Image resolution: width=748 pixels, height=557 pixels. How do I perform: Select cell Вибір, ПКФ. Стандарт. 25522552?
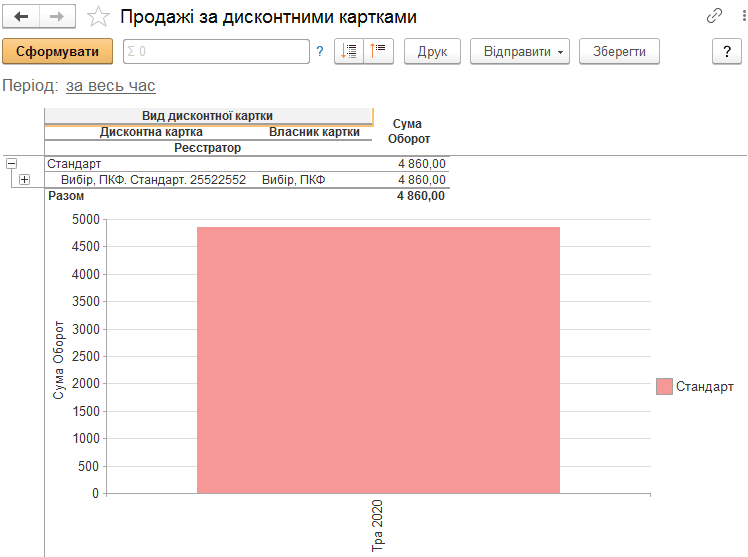[153, 179]
